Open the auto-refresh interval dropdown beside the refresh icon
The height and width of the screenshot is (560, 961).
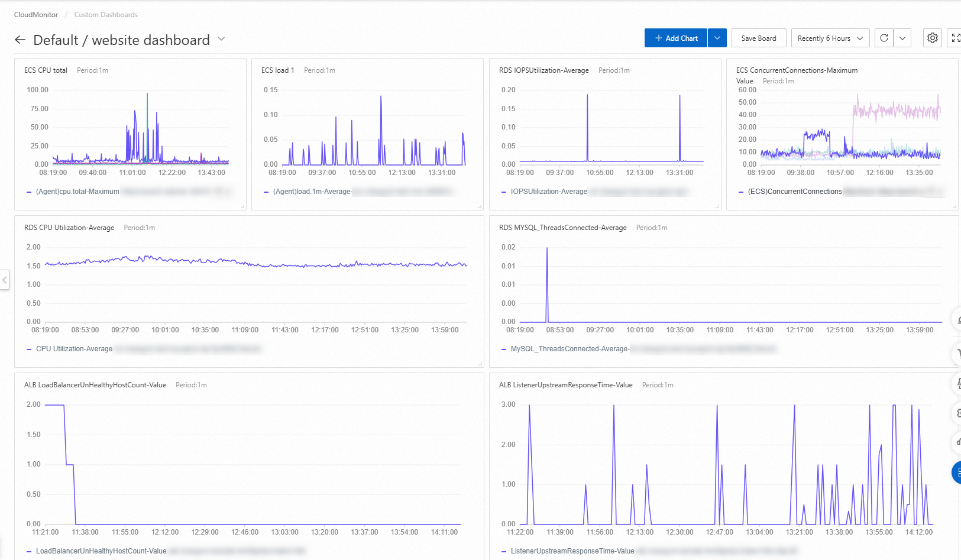point(902,38)
